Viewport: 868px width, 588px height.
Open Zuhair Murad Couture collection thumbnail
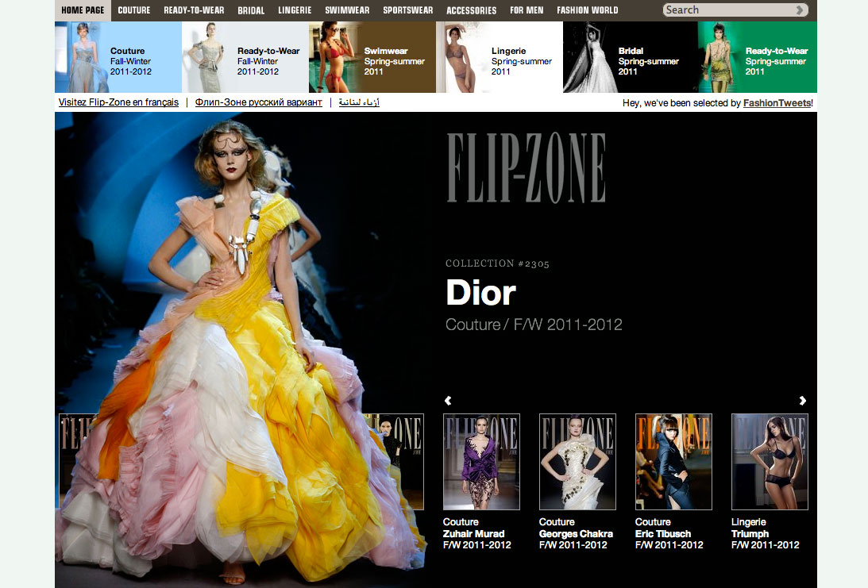click(x=481, y=461)
